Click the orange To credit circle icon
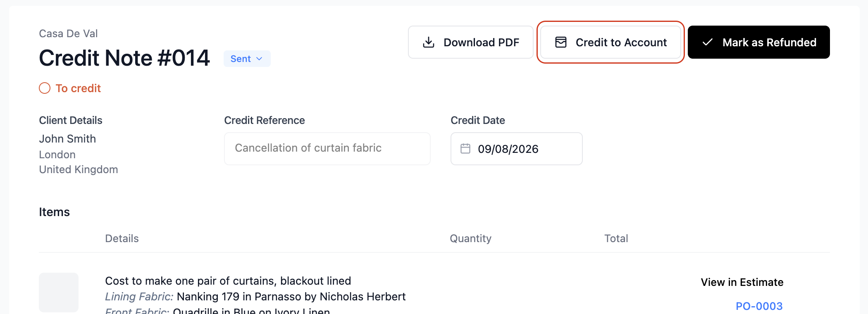This screenshot has height=314, width=868. pyautogui.click(x=45, y=88)
